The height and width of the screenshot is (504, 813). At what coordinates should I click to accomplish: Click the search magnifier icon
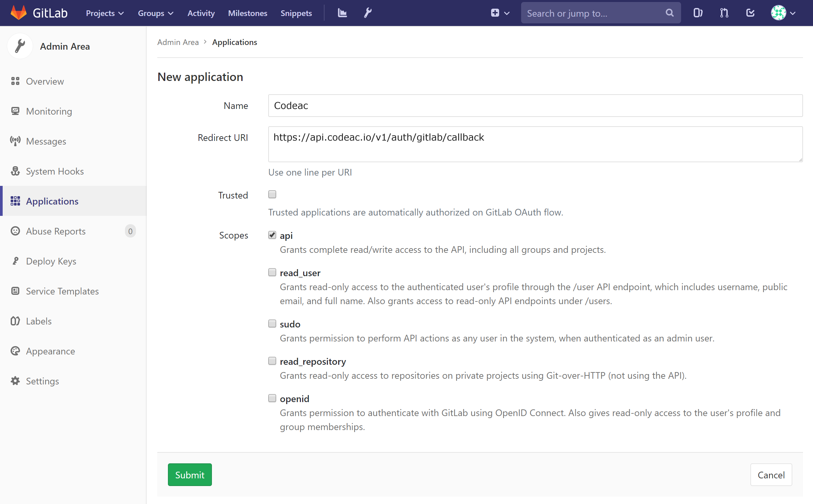[x=670, y=13]
